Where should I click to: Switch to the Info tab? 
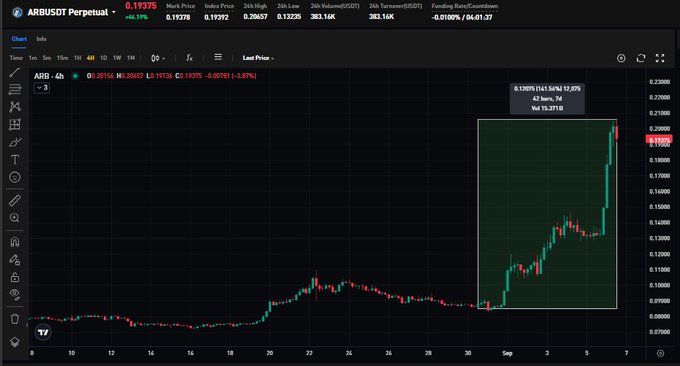click(x=41, y=39)
